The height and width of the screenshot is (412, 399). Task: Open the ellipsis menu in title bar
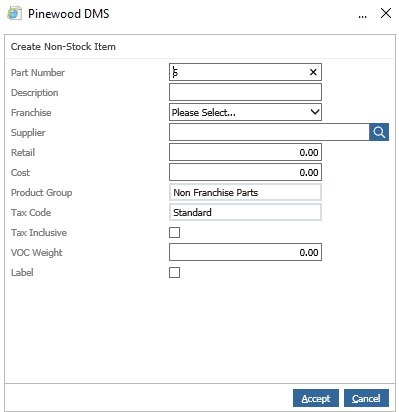click(363, 16)
